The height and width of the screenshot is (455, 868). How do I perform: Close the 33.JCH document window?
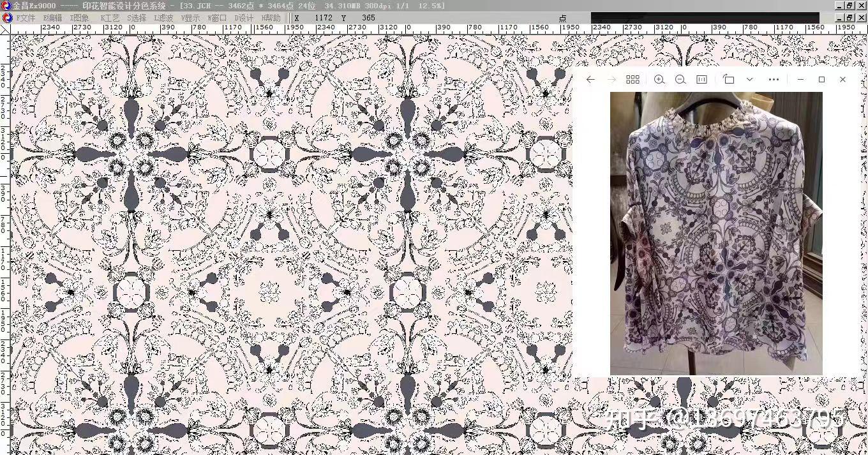[861, 18]
